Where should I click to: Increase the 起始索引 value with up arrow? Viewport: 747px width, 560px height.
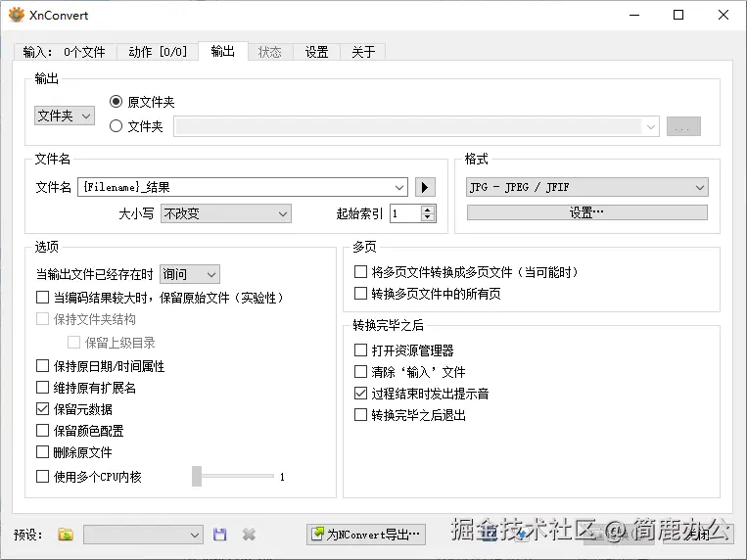click(428, 210)
